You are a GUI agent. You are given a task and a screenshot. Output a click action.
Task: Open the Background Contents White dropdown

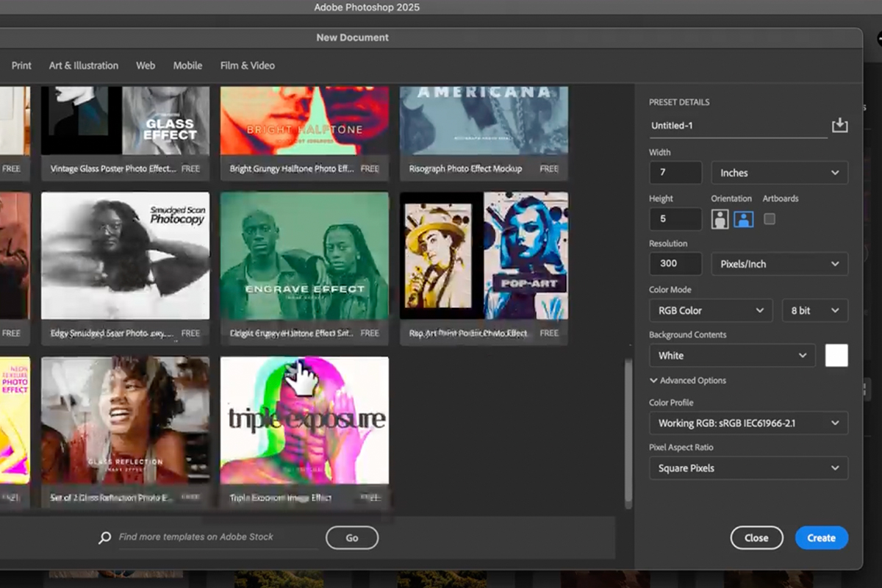(732, 356)
